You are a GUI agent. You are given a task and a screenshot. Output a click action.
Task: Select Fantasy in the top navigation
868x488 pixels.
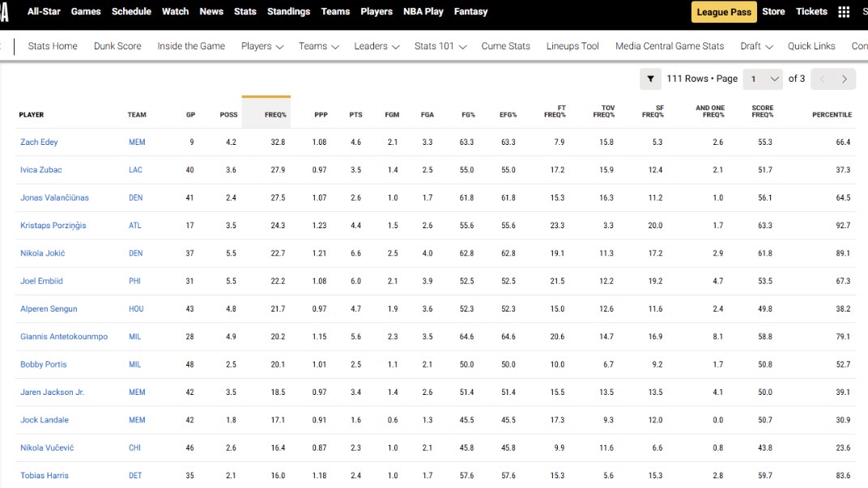pos(470,11)
